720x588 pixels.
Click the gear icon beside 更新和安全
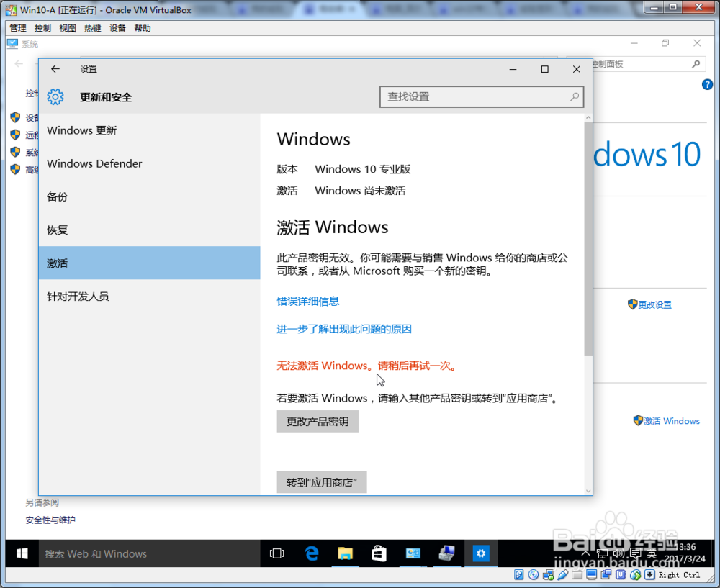[55, 96]
